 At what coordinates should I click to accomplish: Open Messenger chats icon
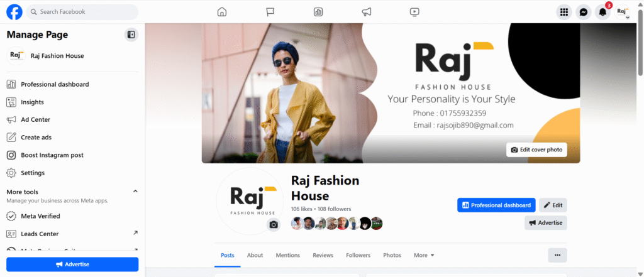tap(583, 13)
